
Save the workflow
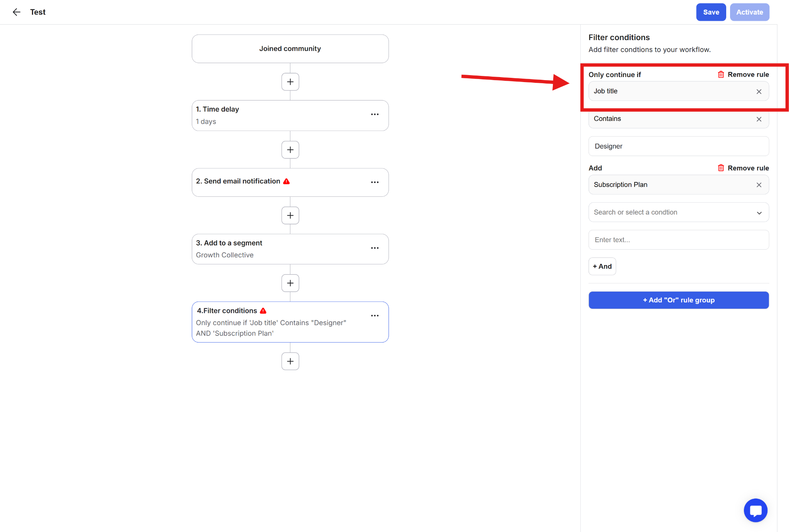point(710,12)
